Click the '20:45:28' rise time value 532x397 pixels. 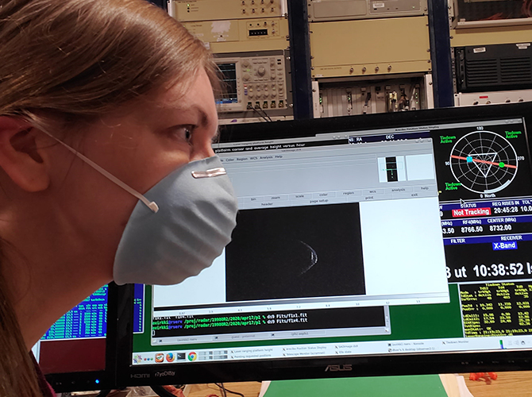coord(506,210)
